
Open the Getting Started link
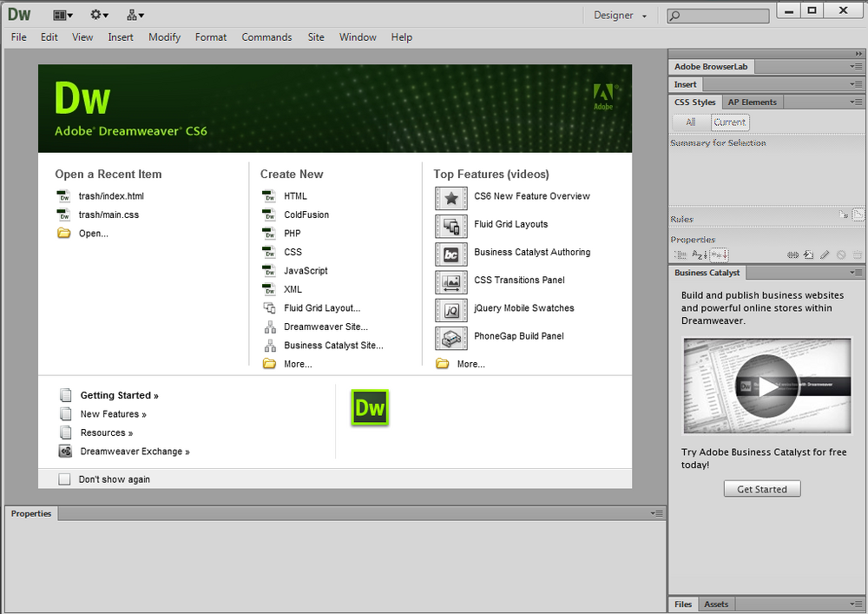[119, 395]
